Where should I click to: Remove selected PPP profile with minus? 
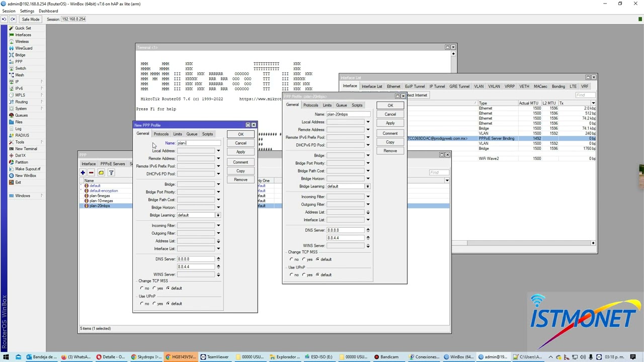(x=91, y=173)
